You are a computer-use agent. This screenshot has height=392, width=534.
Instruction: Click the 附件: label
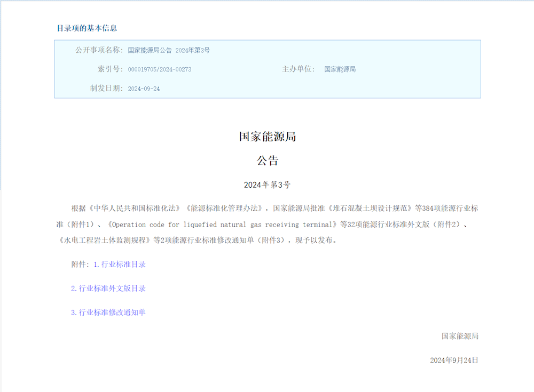pyautogui.click(x=81, y=265)
